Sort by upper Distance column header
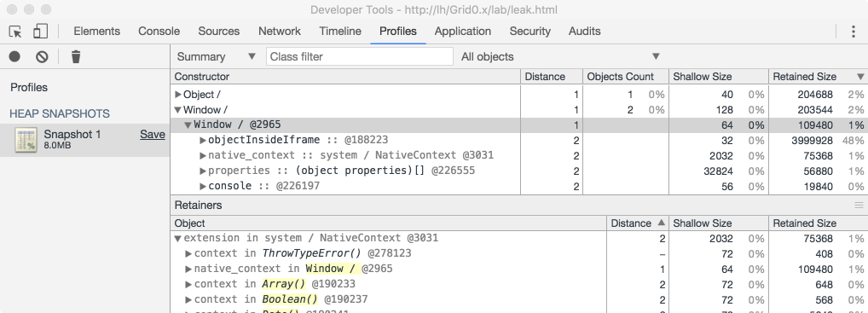The height and width of the screenshot is (313, 868). [x=552, y=77]
